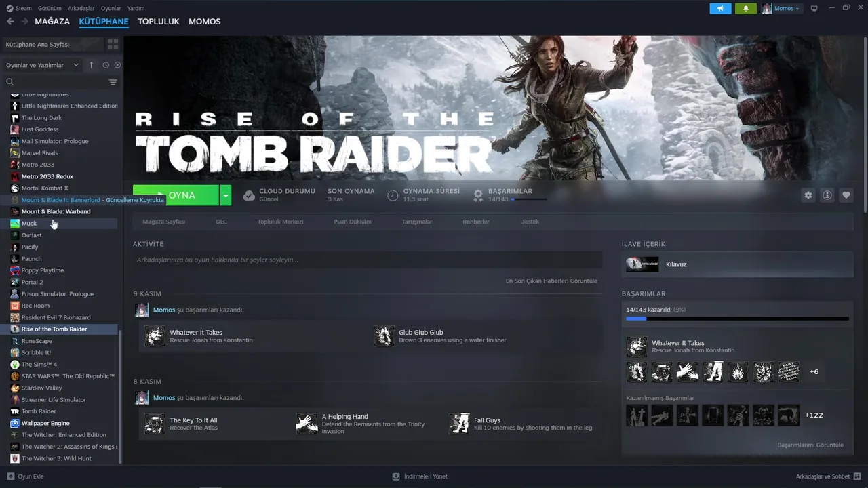868x488 pixels.
Task: Open Arkadaşlar ve Sohbet panel
Action: tap(827, 476)
